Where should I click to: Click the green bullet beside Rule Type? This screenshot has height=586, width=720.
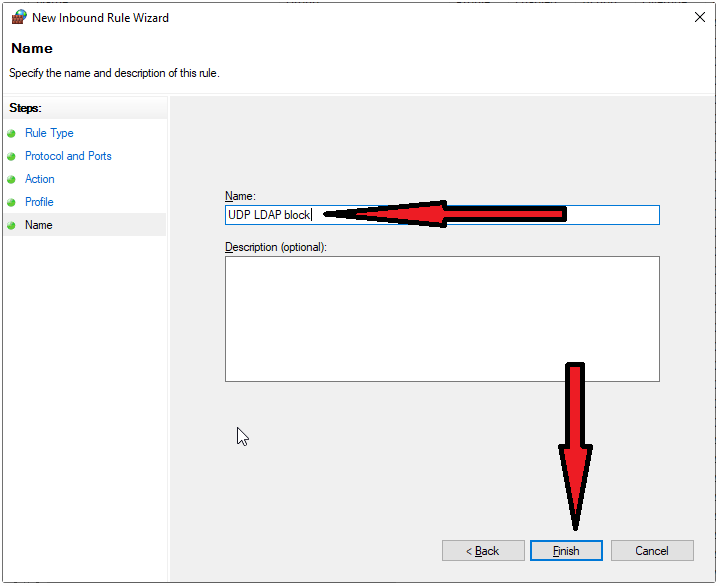(12, 133)
